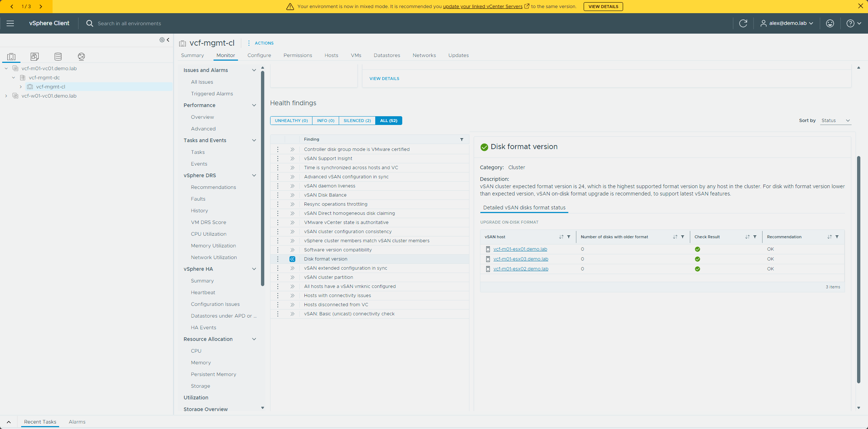Open the hamburger navigation menu
Image resolution: width=868 pixels, height=429 pixels.
point(10,23)
